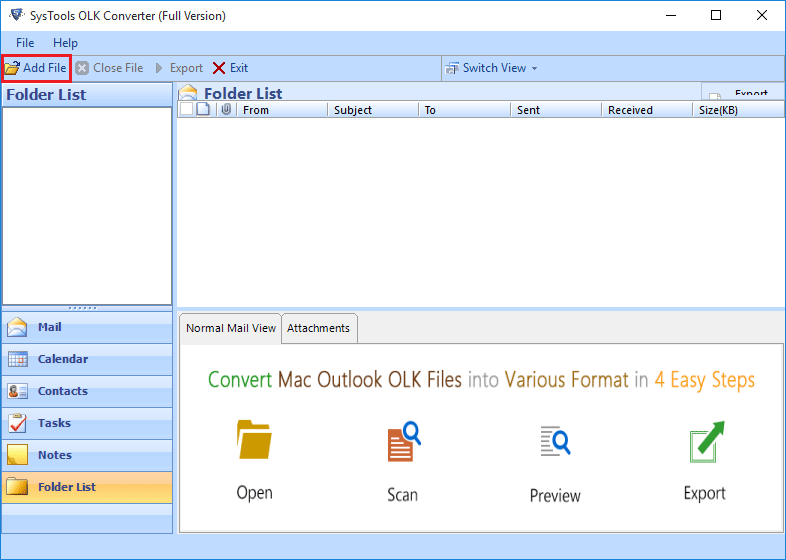Select the Contacts section in sidebar
Viewport: 786px width, 560px height.
tap(87, 392)
